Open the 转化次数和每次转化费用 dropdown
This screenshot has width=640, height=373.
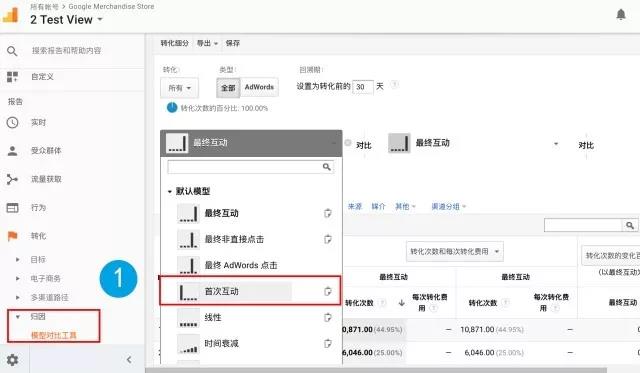455,251
